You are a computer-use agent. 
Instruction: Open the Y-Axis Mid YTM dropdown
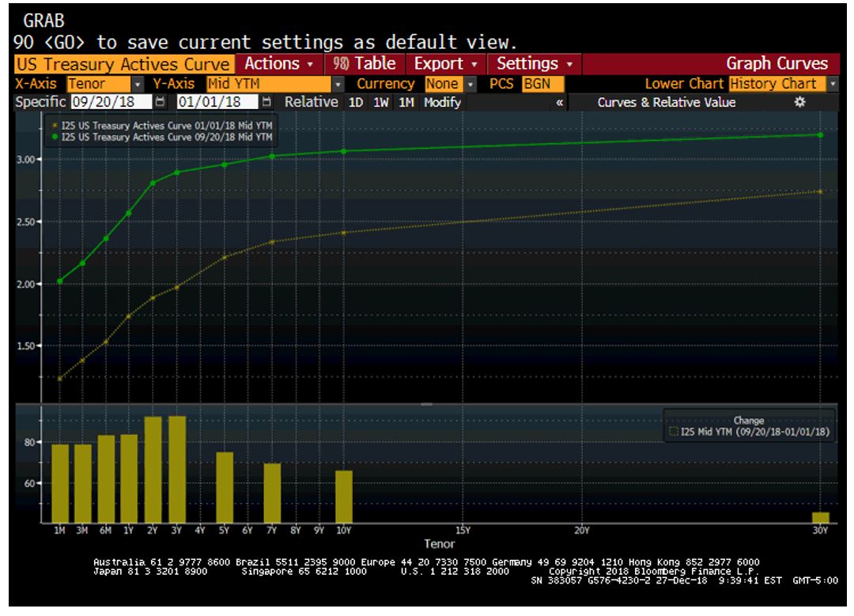340,83
